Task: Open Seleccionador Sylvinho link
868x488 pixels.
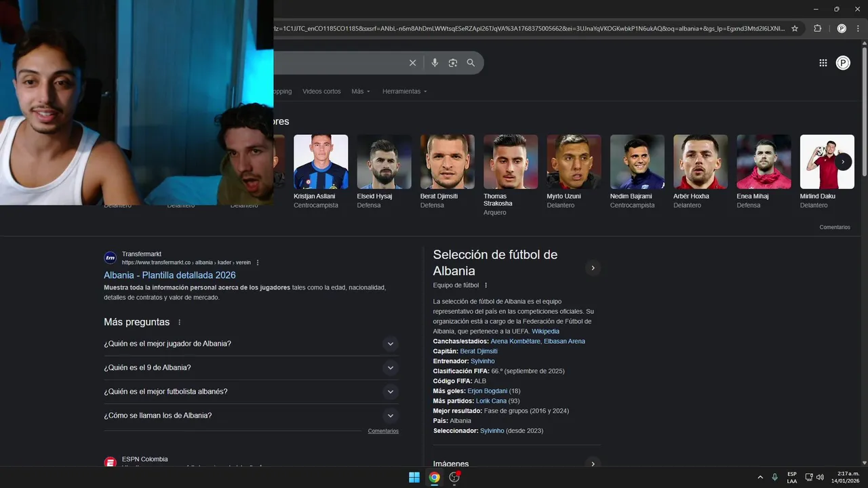Action: click(x=492, y=431)
